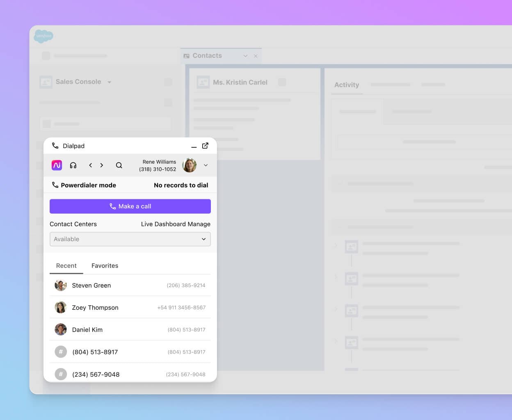
Task: Click the Manage link
Action: tap(199, 224)
